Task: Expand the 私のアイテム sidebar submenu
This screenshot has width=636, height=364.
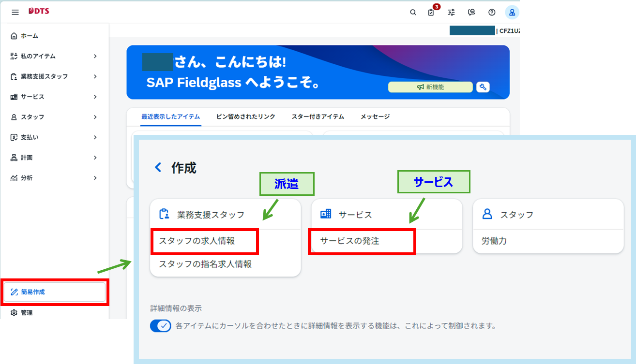Action: tap(95, 56)
